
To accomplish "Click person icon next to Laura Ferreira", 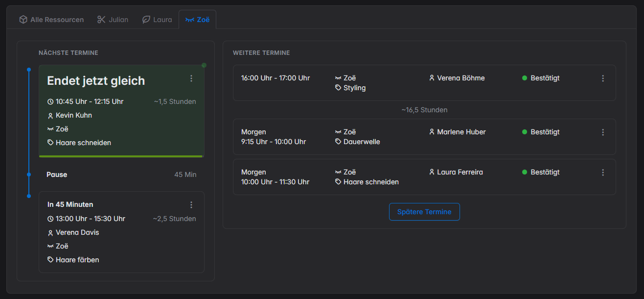I will pos(432,172).
